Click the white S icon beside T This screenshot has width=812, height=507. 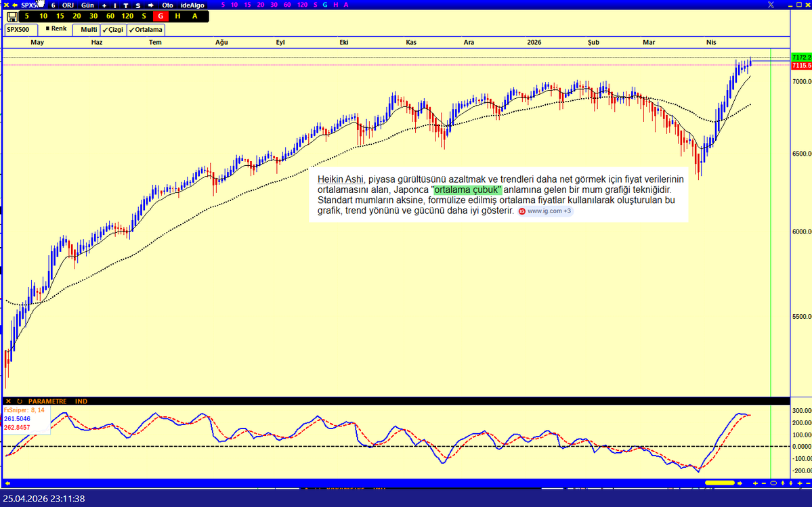(137, 5)
